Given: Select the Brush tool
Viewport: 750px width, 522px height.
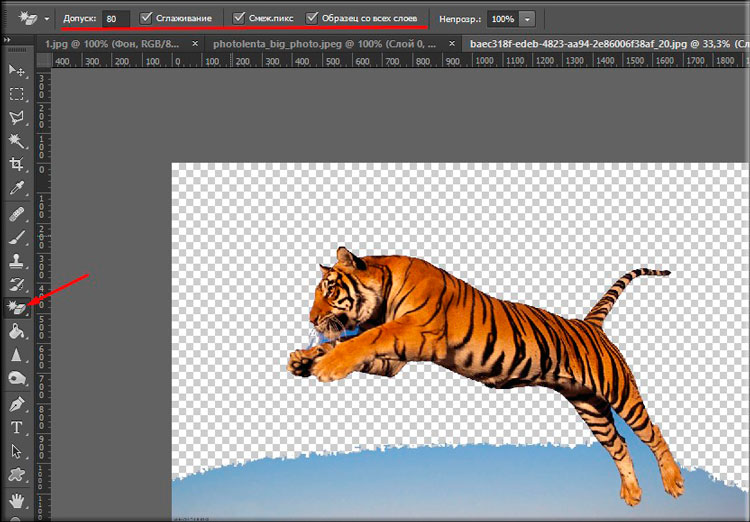Looking at the screenshot, I should coord(17,238).
